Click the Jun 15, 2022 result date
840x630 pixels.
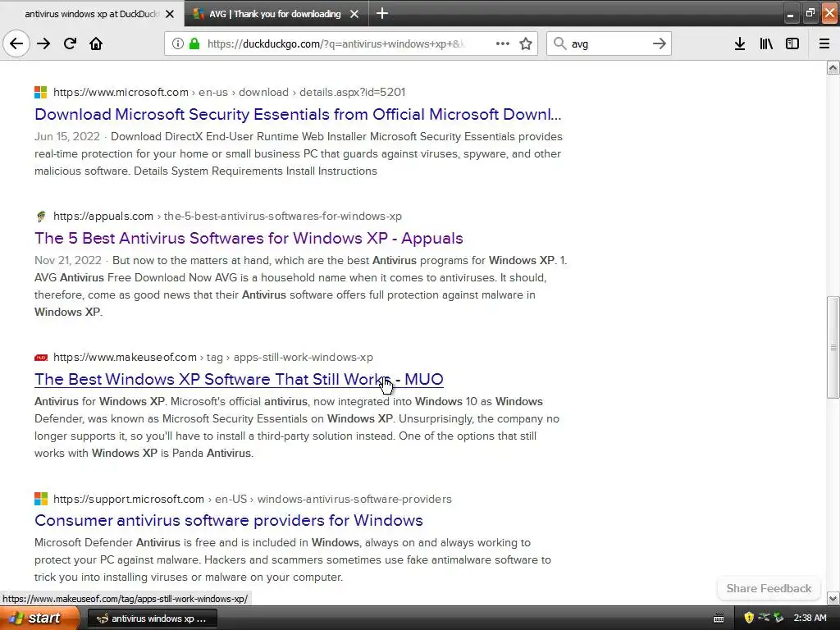(67, 136)
